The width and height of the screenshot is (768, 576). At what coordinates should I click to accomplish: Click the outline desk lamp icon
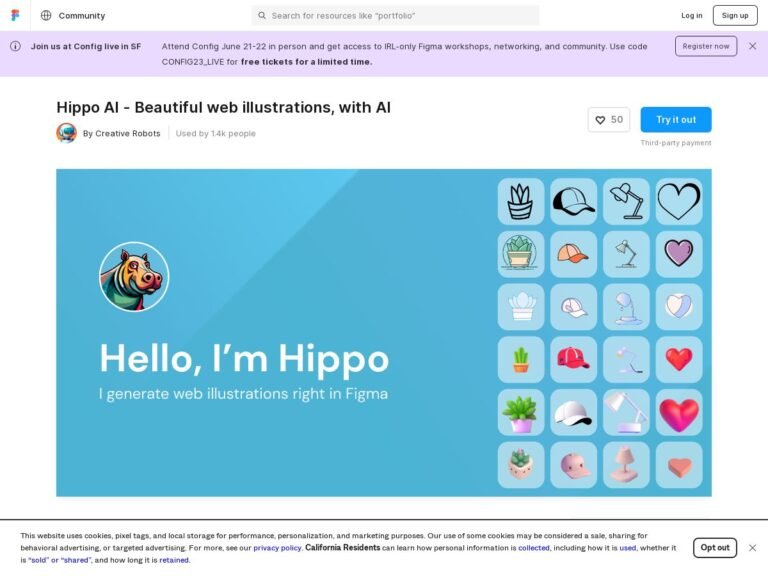626,201
